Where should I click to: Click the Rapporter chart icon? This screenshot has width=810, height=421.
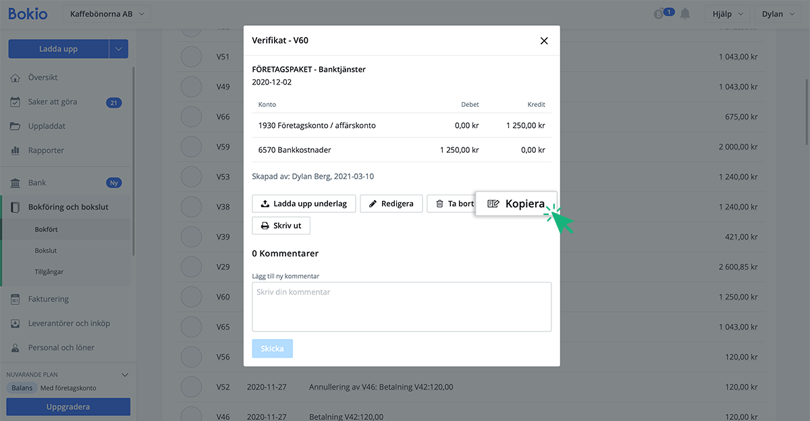pos(15,150)
